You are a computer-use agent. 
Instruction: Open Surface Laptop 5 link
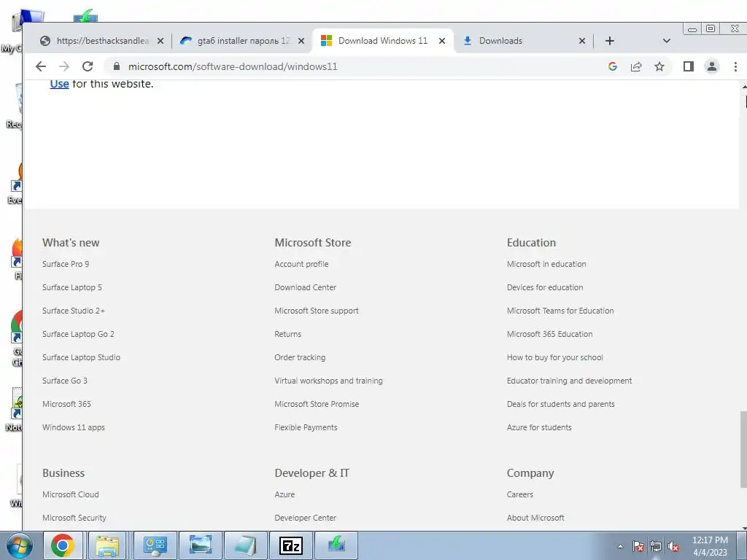click(x=72, y=287)
